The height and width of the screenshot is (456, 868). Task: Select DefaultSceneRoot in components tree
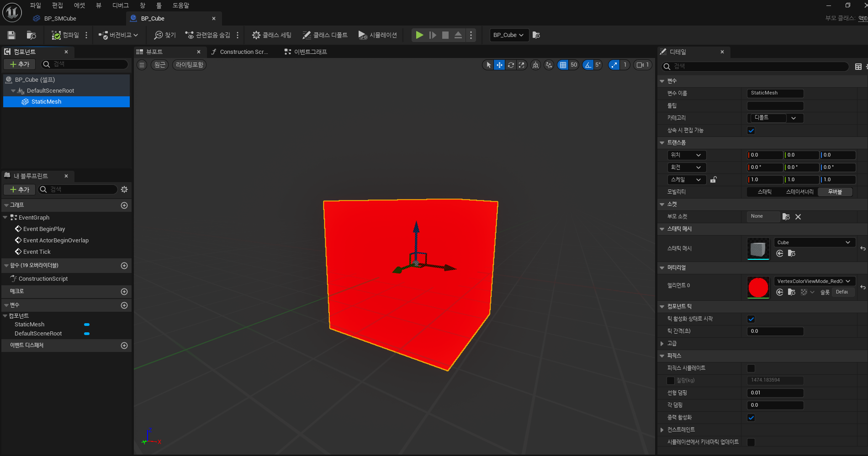click(50, 91)
